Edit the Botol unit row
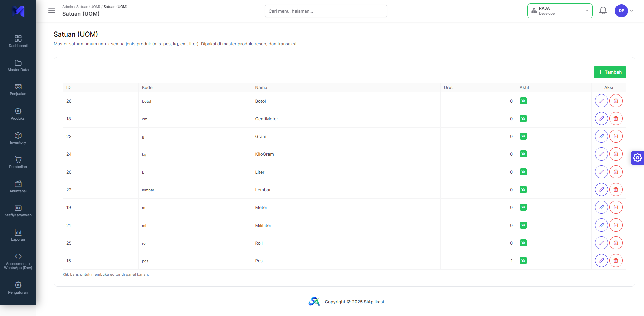644x316 pixels. point(601,101)
